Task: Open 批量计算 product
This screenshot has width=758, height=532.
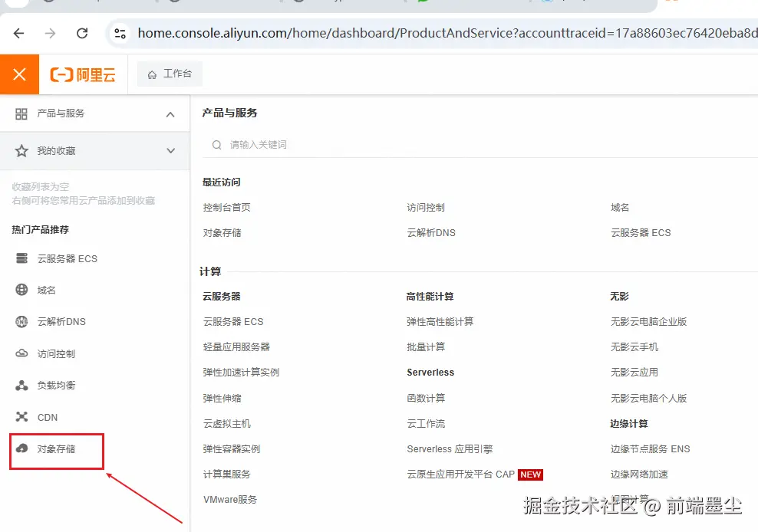Action: [x=426, y=347]
